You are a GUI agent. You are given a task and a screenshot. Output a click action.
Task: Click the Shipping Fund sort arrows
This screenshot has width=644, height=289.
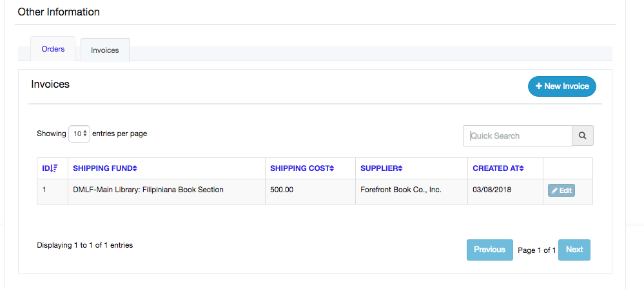click(135, 168)
